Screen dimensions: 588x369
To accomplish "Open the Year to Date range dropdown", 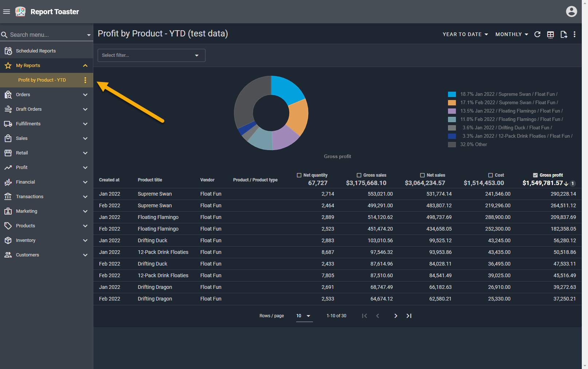I will point(465,34).
